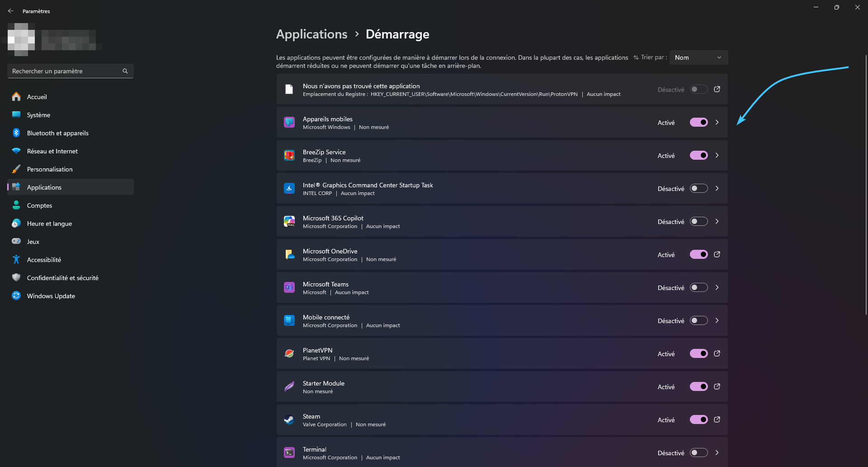Open Personnalisation settings entry
Viewport: 868px width, 467px height.
click(71, 169)
